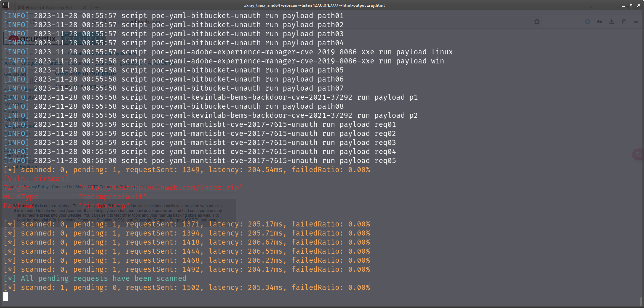The height and width of the screenshot is (308, 644).
Task: Click the 'bitbucket-unauth run payload path04' log line
Action: (x=174, y=43)
